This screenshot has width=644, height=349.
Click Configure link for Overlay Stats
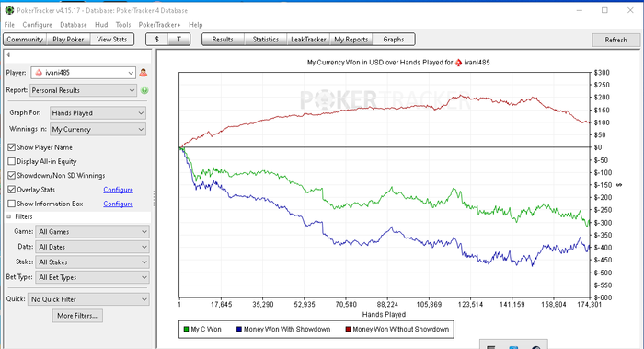pyautogui.click(x=118, y=190)
